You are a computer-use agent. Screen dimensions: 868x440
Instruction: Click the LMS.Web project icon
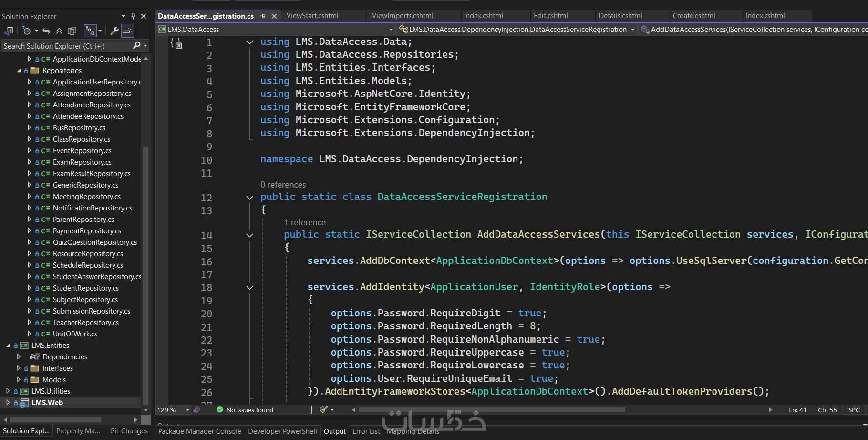tap(24, 403)
